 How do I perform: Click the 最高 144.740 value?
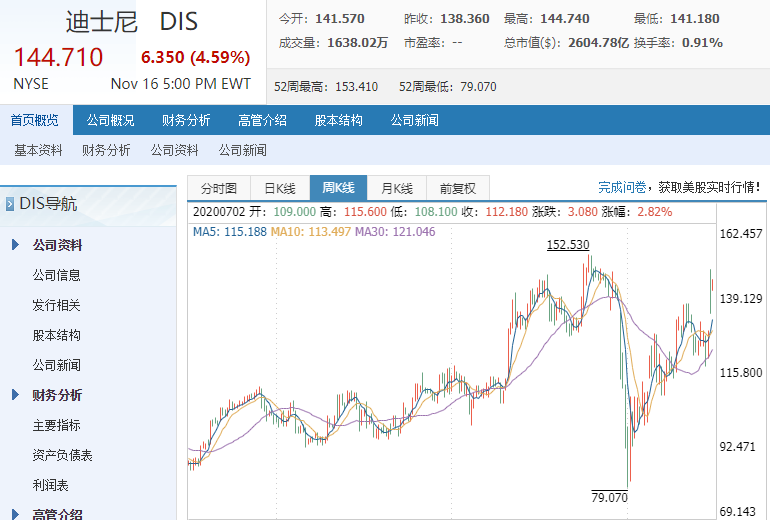coord(565,19)
